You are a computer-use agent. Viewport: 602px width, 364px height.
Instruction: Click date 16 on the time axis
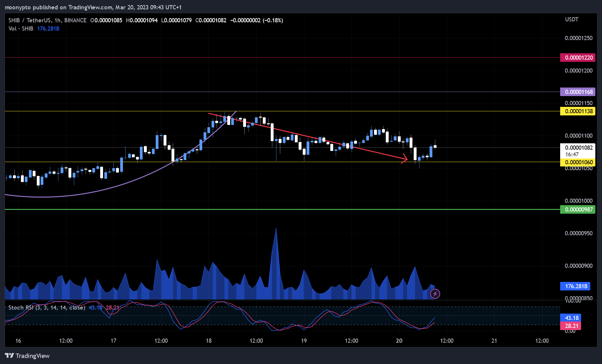[x=18, y=341]
